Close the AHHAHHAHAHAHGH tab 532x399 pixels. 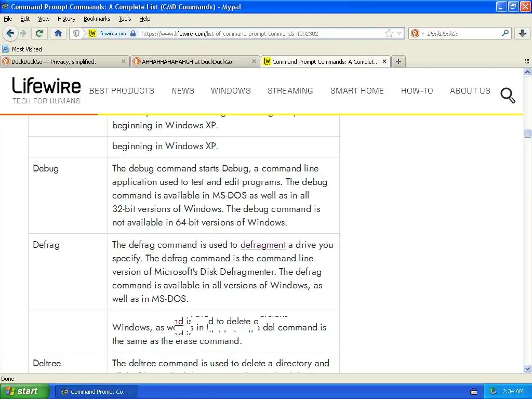254,61
